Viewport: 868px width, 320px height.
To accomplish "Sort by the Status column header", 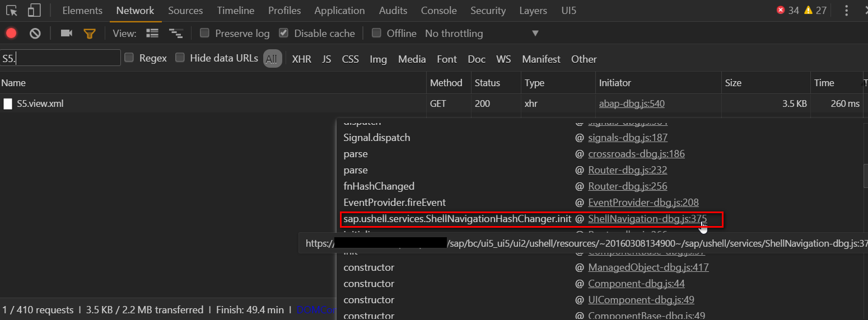I will click(496, 83).
